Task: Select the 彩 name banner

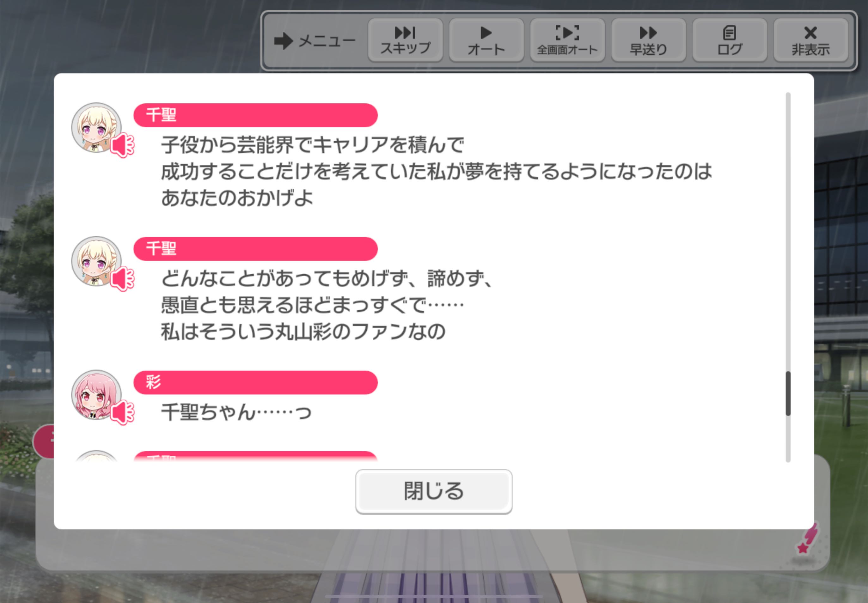Action: pos(255,382)
